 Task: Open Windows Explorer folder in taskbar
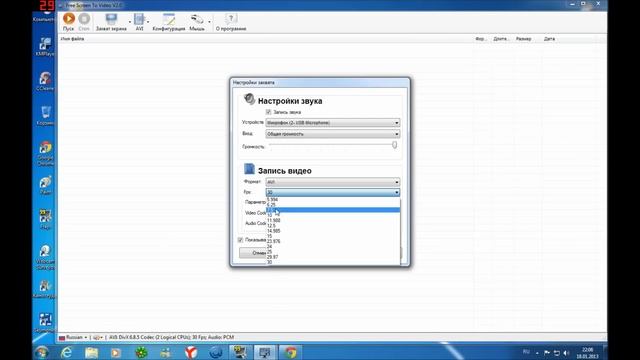[91, 352]
